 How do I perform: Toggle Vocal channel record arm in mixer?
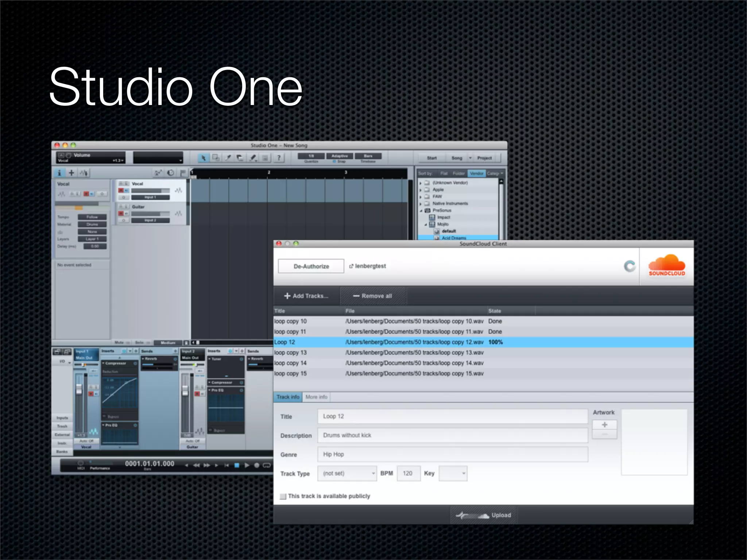tap(91, 394)
